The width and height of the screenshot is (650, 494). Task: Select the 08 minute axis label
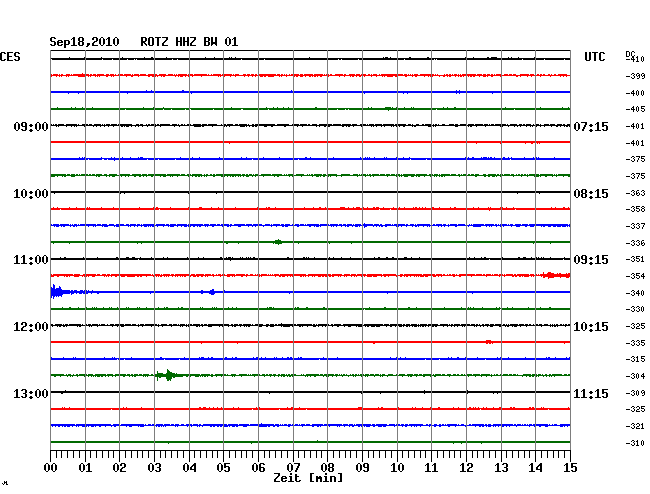coord(327,468)
